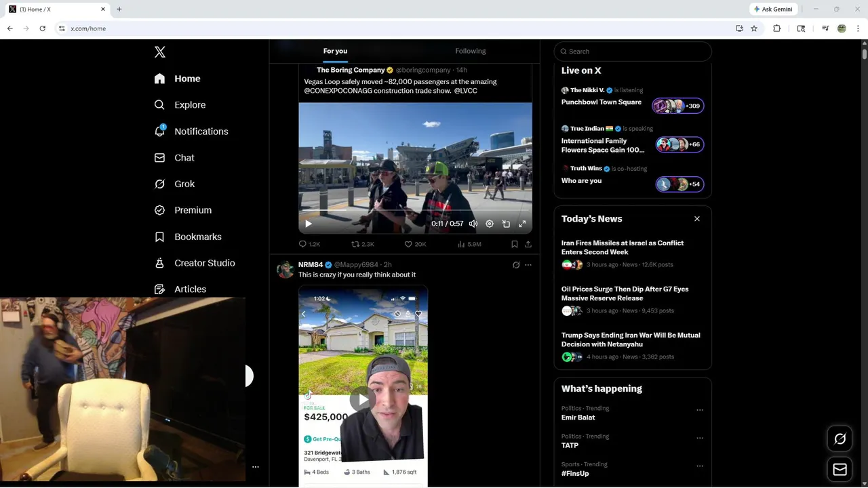Close the Home / X browser tab
This screenshot has height=488, width=868.
[103, 9]
